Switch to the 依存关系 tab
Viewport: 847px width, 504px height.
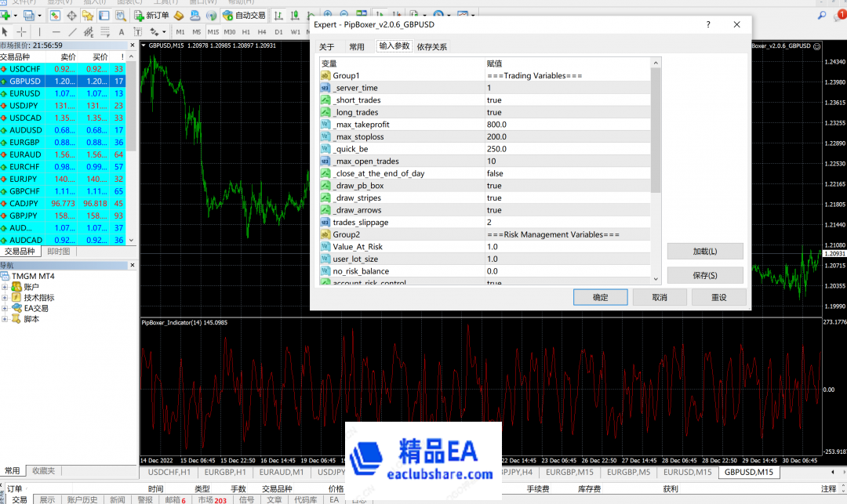432,47
